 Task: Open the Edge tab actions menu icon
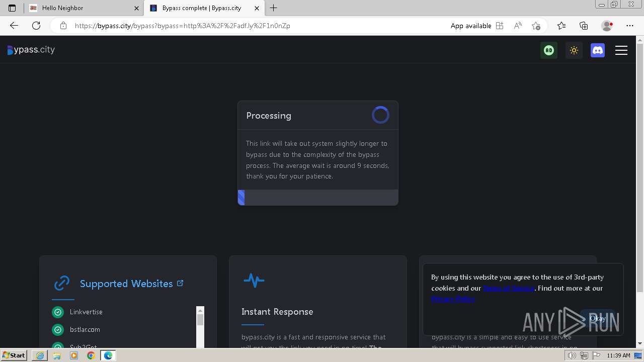(x=12, y=8)
